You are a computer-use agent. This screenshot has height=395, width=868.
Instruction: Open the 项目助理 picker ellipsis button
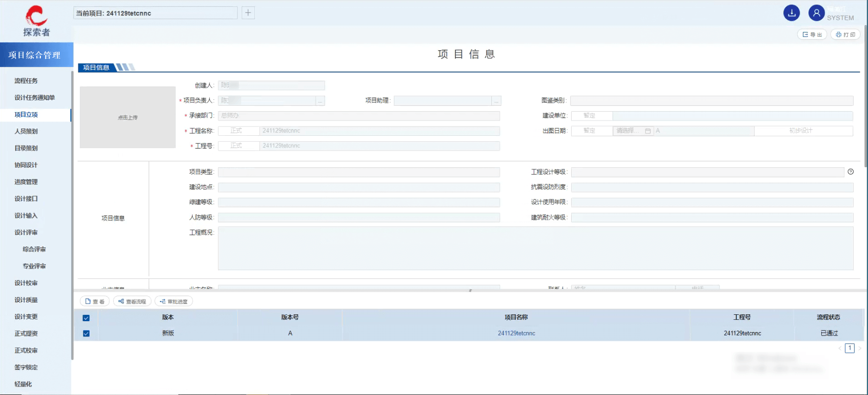[496, 101]
